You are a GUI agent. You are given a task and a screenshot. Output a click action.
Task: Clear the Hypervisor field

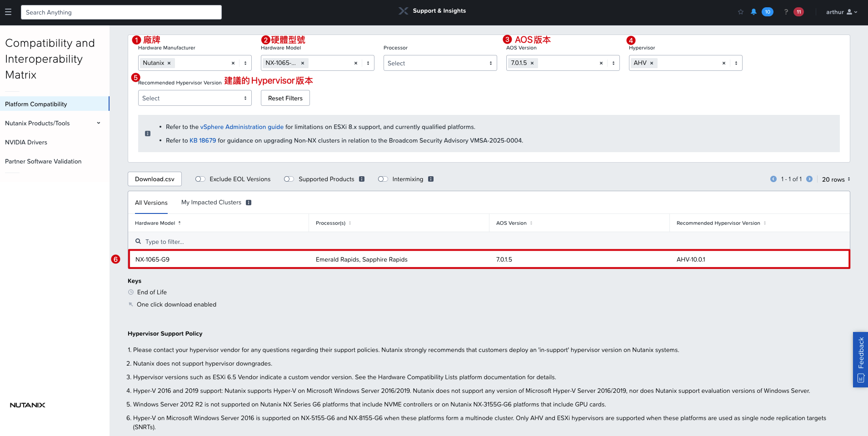tap(724, 63)
